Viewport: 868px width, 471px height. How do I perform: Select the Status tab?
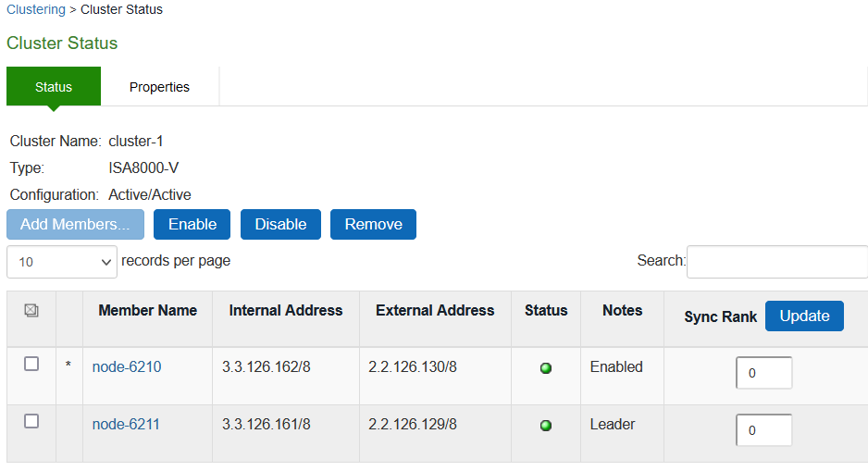click(54, 87)
